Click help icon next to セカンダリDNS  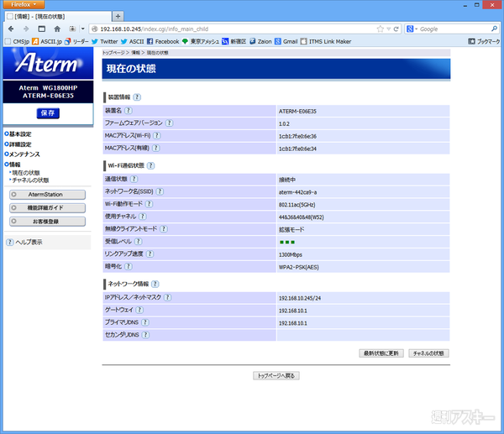(145, 335)
